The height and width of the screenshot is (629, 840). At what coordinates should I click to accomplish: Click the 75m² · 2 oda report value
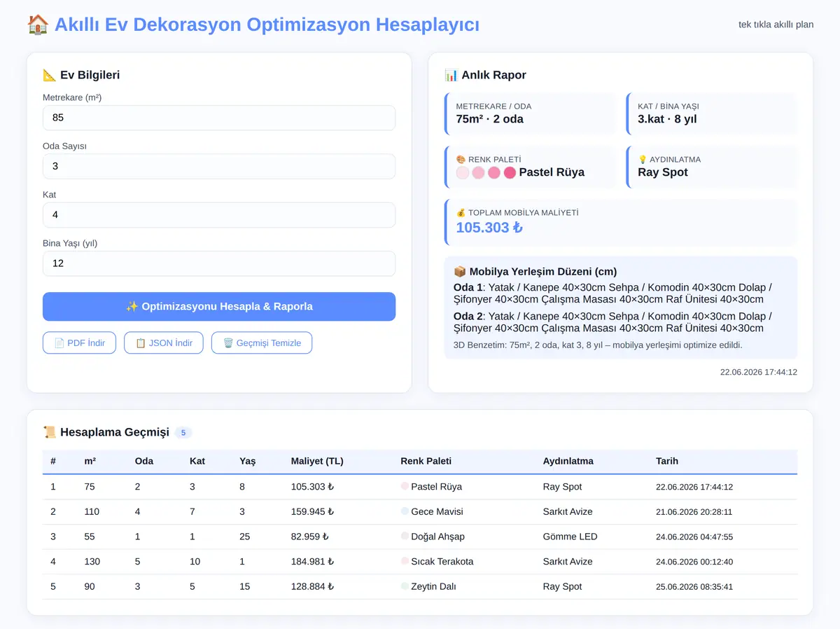(490, 119)
